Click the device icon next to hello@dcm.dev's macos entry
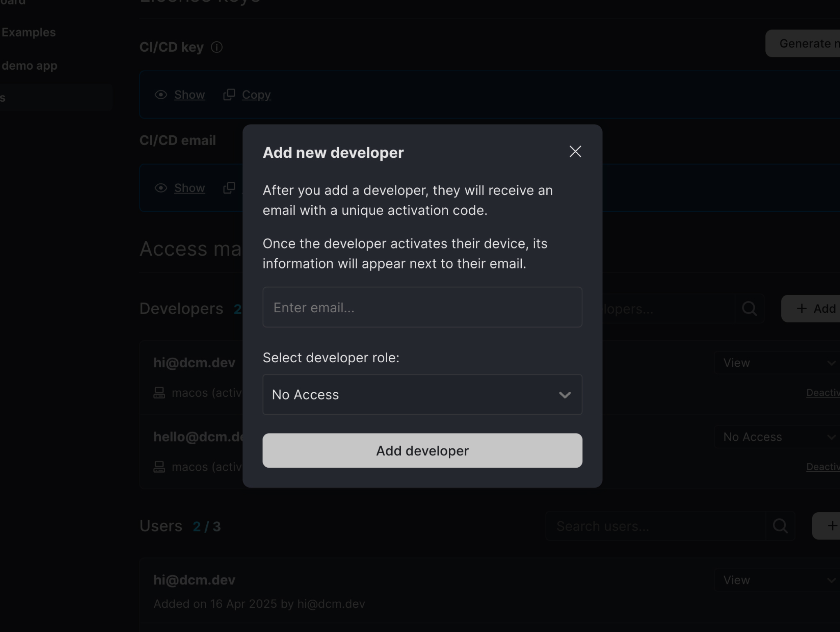840x632 pixels. click(x=160, y=466)
